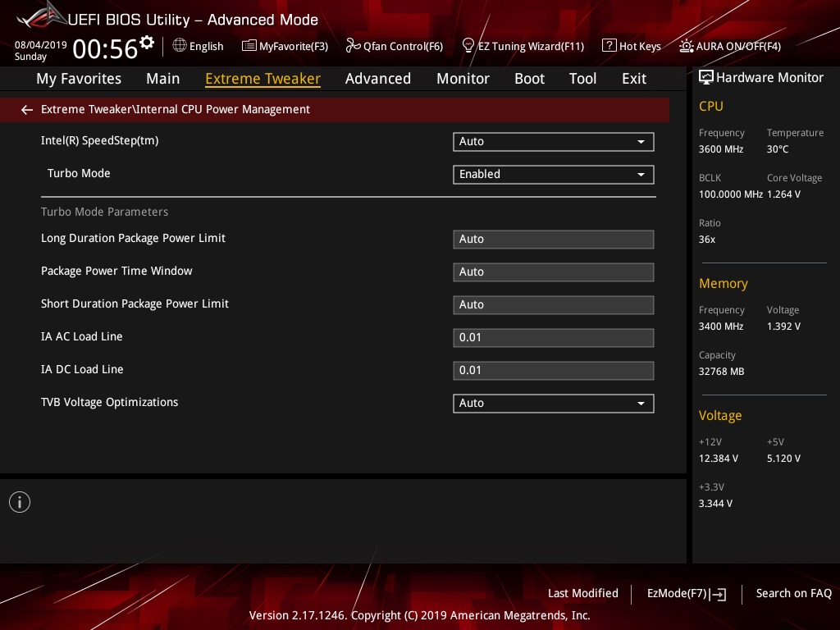Click the BCLK value 100.0000 MHz
Image resolution: width=840 pixels, height=630 pixels.
(731, 194)
